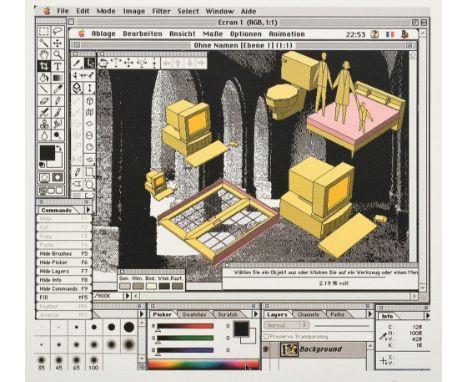Select the Lasso tool

coord(58,32)
